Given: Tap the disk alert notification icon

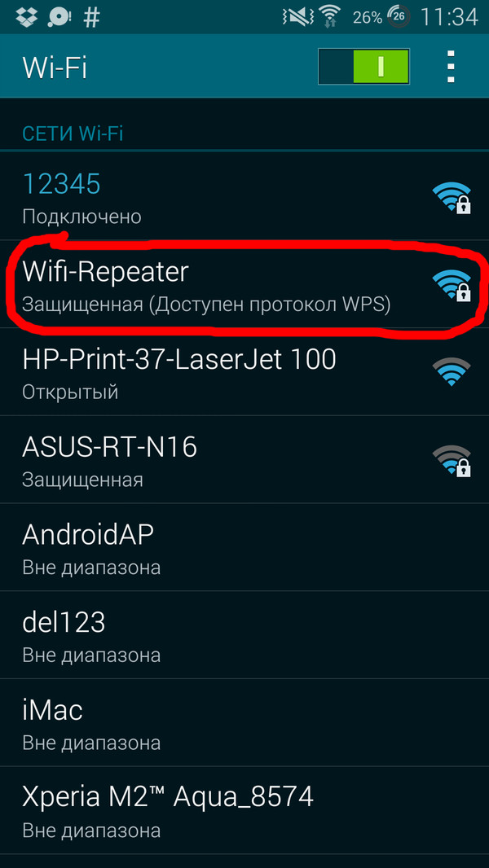Looking at the screenshot, I should (59, 18).
